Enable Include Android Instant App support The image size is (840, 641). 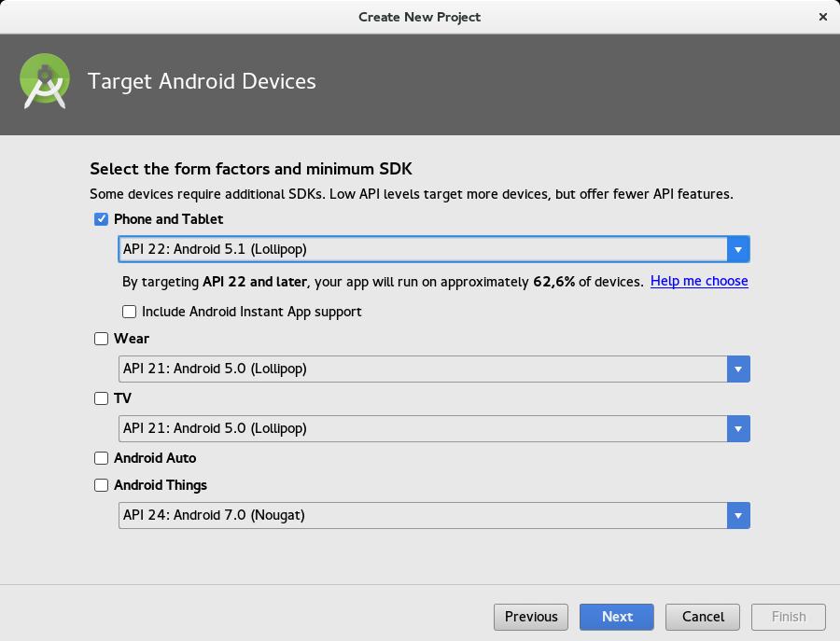129,312
